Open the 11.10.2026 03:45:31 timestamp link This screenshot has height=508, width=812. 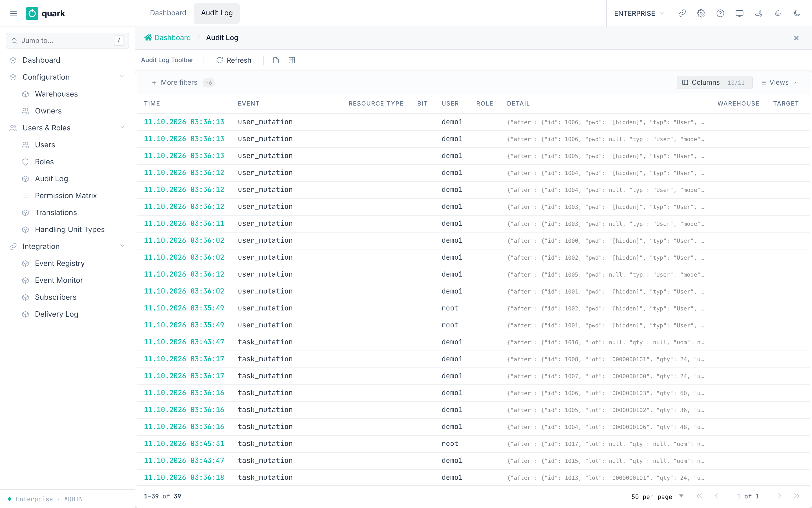click(184, 443)
